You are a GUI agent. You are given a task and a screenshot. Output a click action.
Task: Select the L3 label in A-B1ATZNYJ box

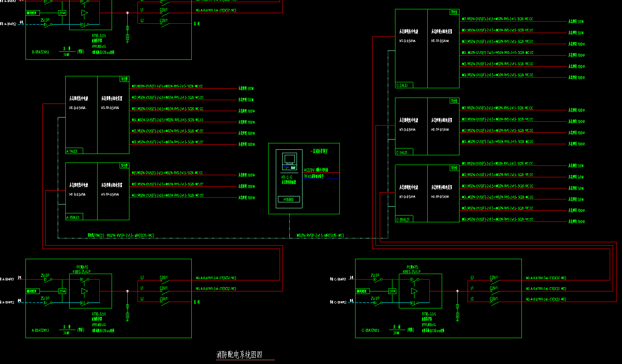click(x=142, y=278)
